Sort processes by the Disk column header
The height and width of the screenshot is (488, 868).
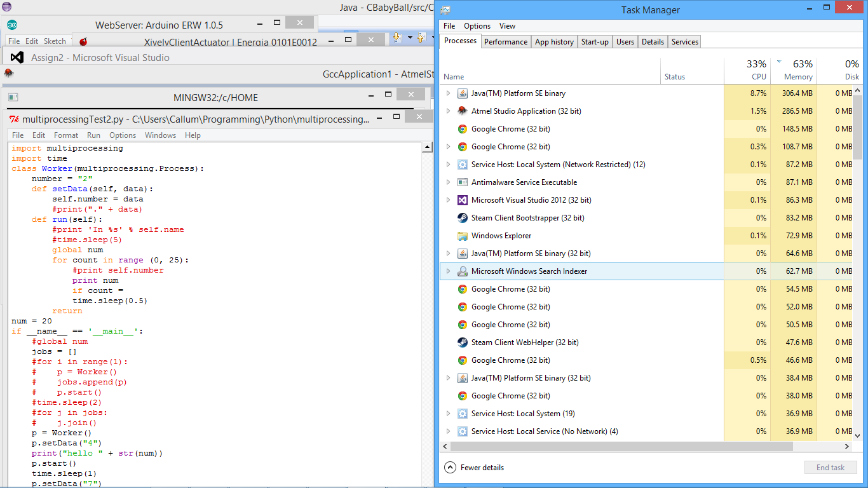pos(840,71)
